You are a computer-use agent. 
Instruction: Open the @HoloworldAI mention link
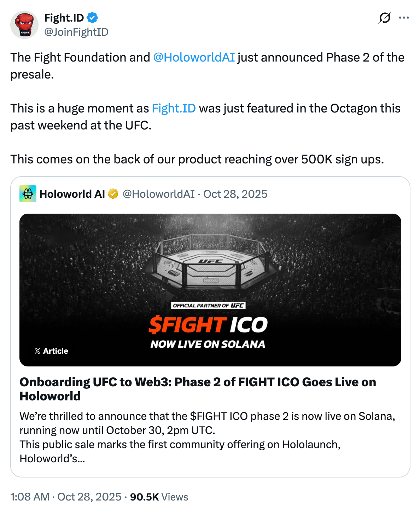(x=194, y=57)
